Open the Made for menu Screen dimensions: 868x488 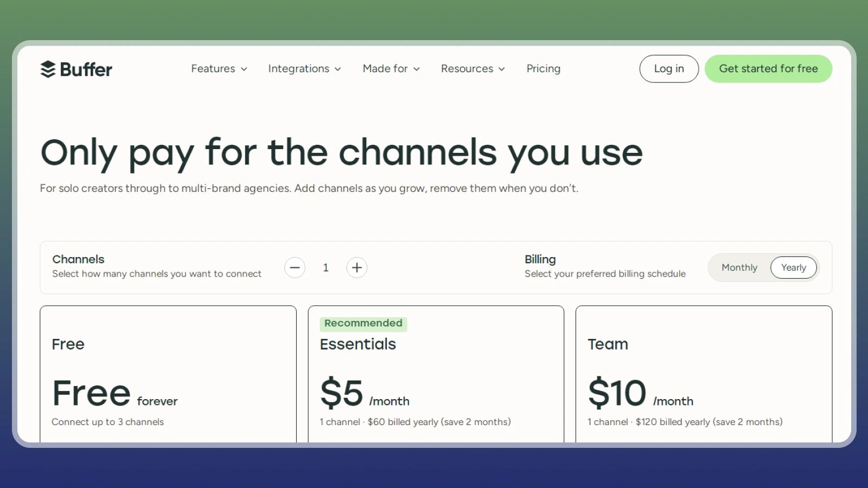(x=391, y=69)
